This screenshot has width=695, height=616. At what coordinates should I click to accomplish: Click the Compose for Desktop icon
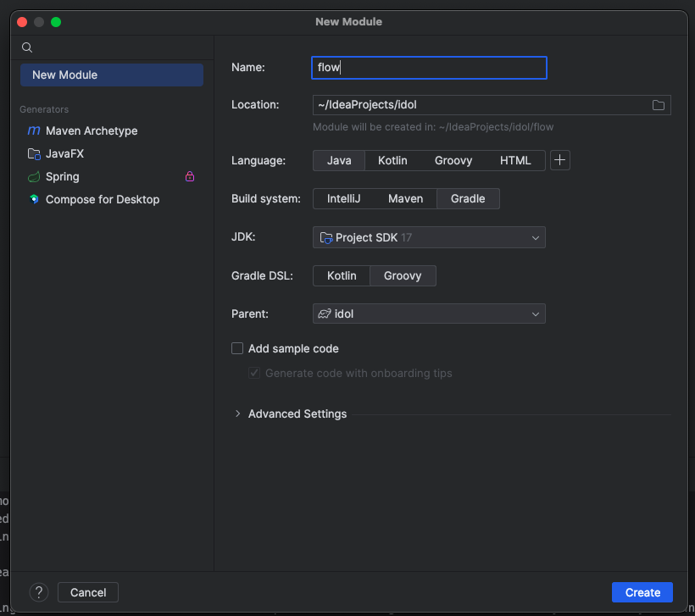(34, 199)
